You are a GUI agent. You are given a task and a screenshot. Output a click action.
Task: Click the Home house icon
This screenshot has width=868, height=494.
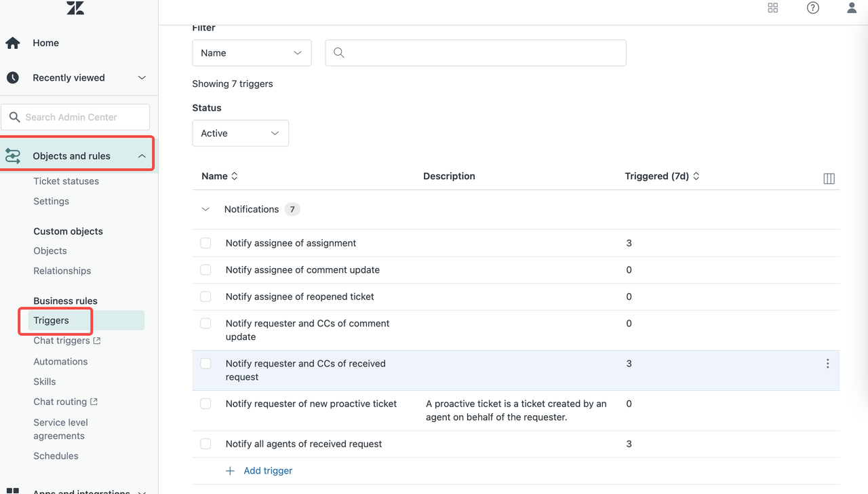click(13, 43)
